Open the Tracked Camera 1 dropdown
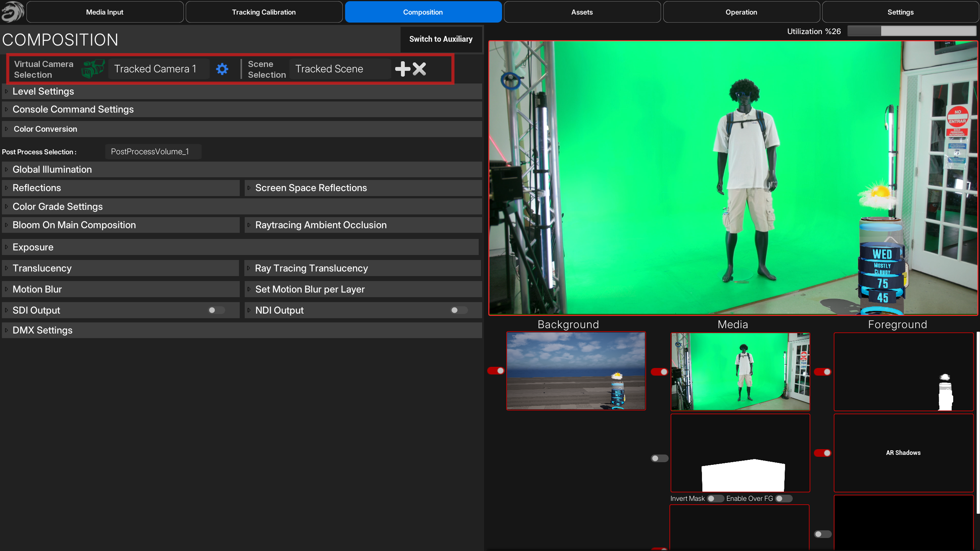Image resolution: width=980 pixels, height=551 pixels. pyautogui.click(x=159, y=69)
